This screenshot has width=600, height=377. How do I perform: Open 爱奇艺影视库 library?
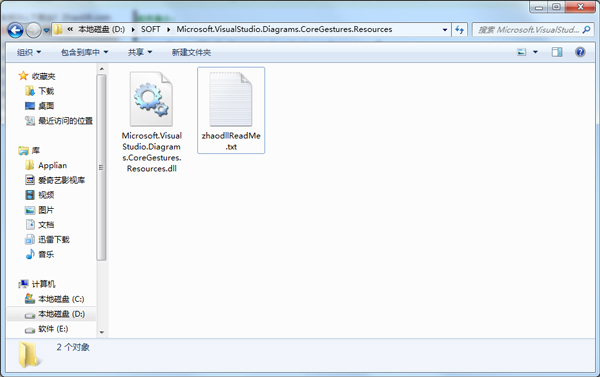(x=61, y=180)
